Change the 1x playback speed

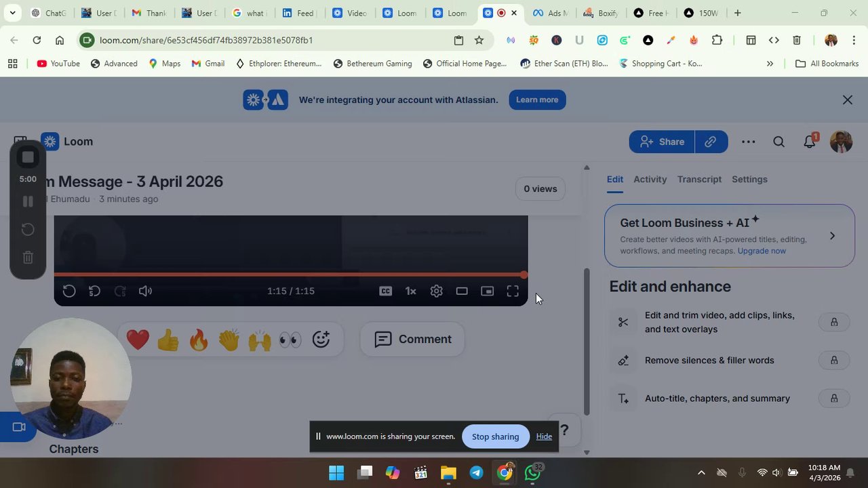click(411, 291)
